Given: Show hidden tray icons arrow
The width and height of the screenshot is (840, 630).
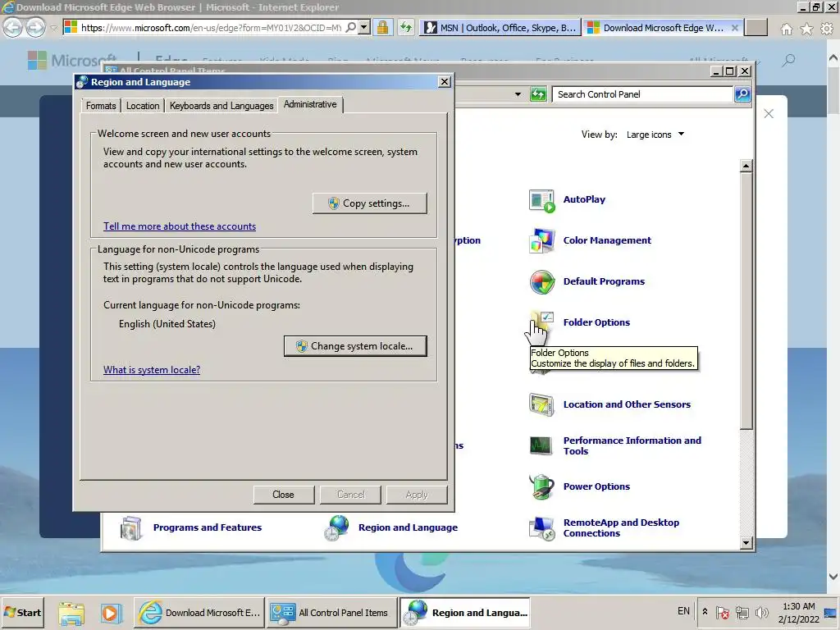Looking at the screenshot, I should [x=705, y=612].
